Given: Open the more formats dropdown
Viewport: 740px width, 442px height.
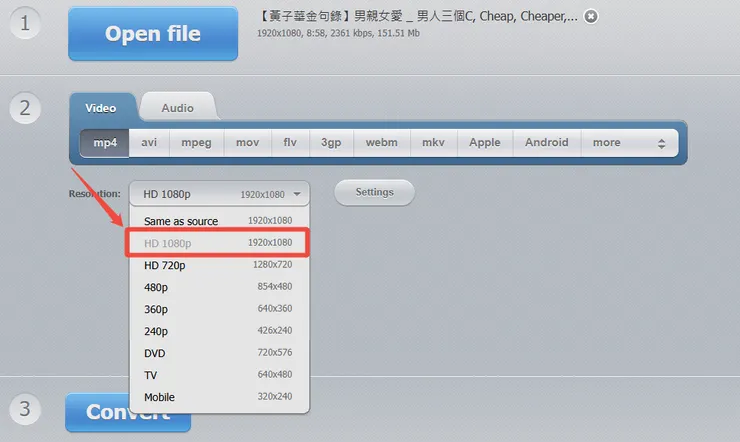Looking at the screenshot, I should (630, 142).
